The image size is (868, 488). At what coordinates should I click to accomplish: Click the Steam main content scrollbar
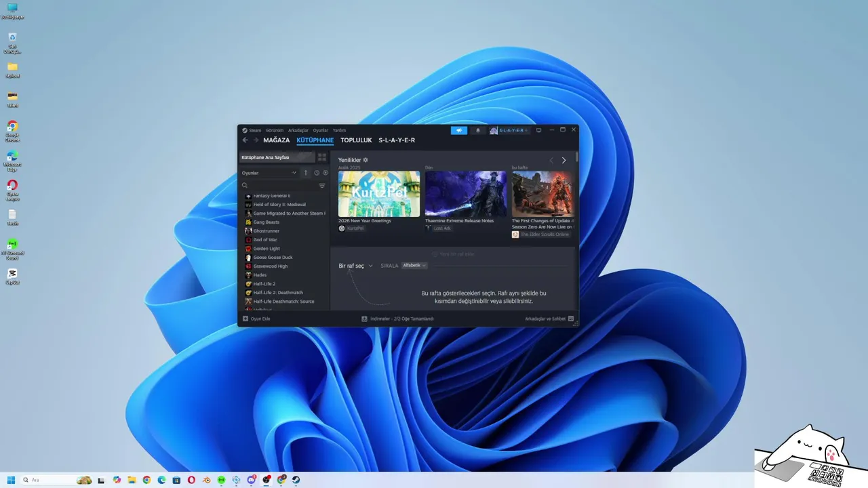point(577,157)
